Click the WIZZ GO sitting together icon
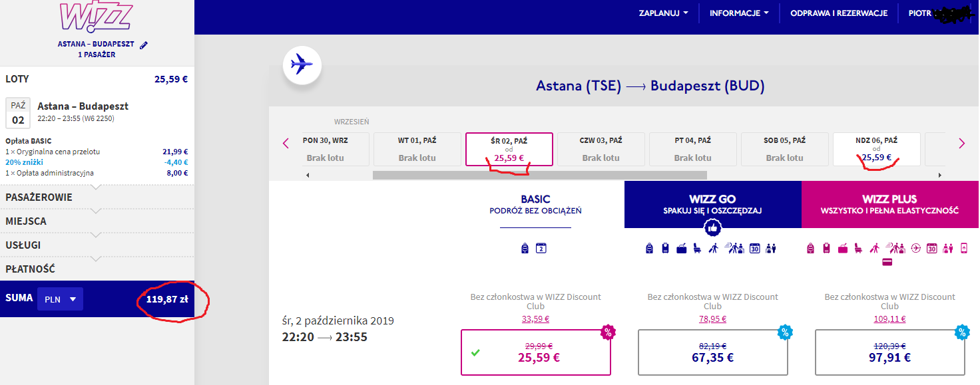 click(771, 248)
